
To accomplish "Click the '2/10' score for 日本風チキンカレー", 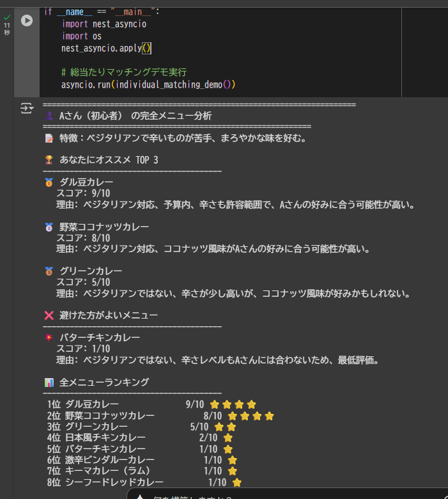I will (208, 438).
